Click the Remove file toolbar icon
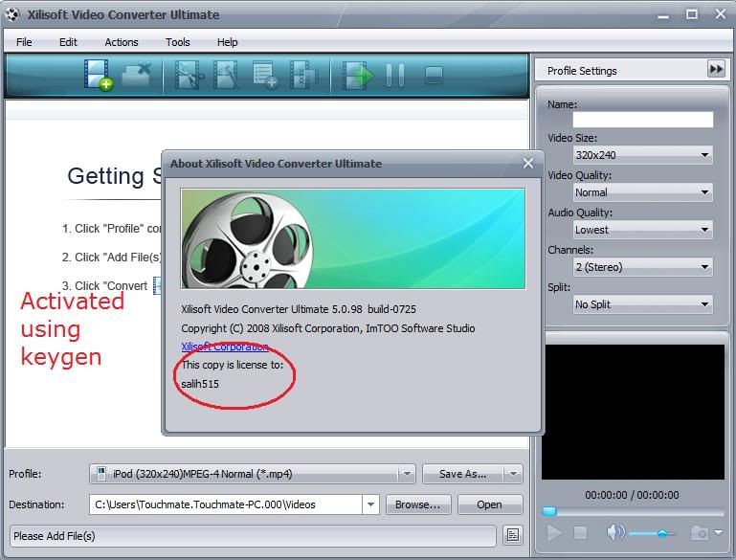736x560 pixels. tap(137, 76)
